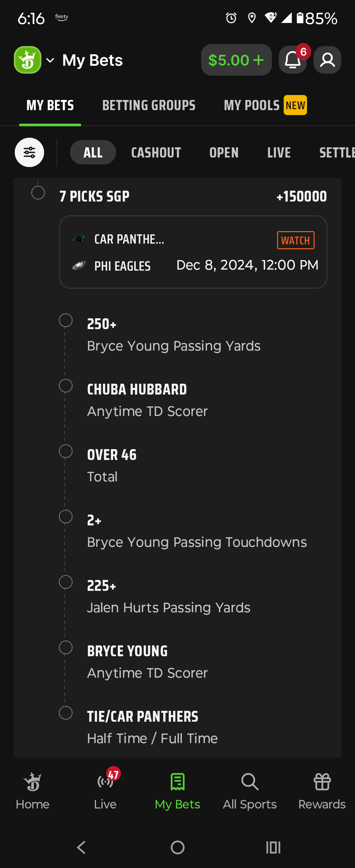Tap Watch on the Panthers Eagles game
The image size is (355, 868).
coord(296,240)
